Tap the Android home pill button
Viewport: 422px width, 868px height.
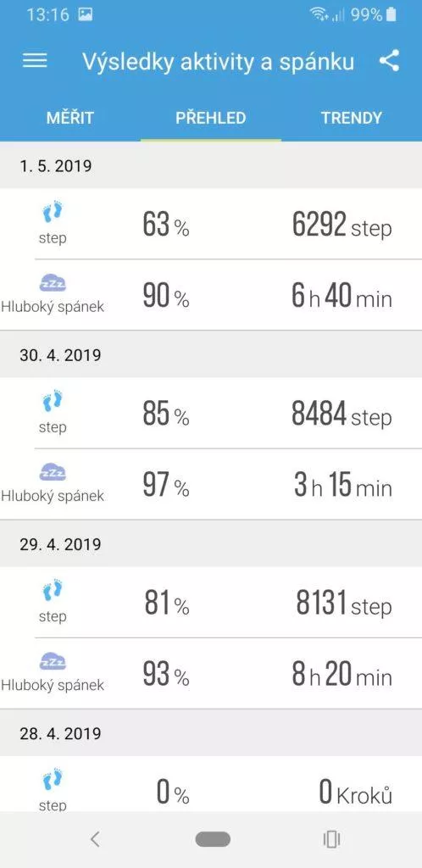[213, 840]
